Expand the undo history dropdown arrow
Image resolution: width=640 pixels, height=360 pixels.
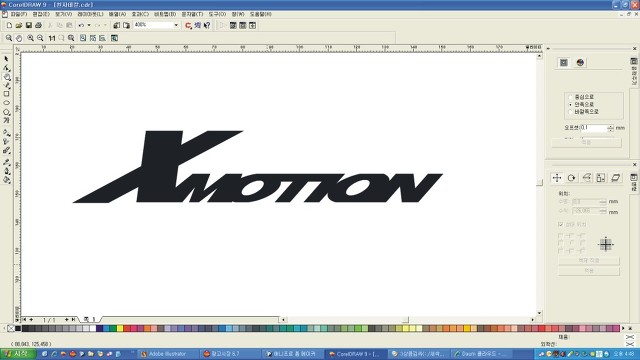pos(89,25)
